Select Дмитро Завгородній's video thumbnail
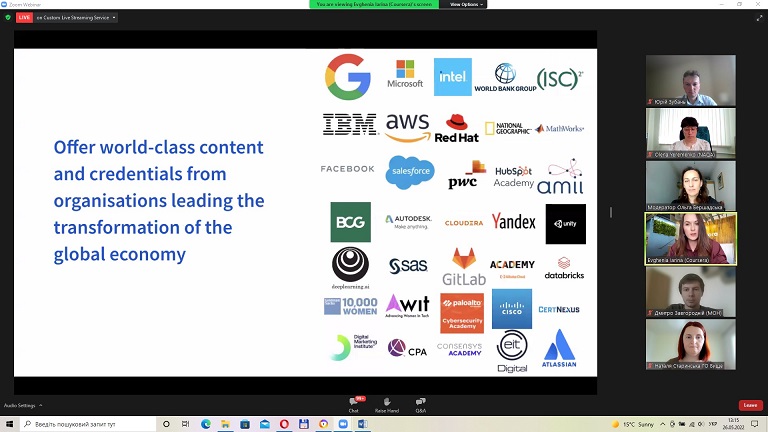 coord(691,292)
